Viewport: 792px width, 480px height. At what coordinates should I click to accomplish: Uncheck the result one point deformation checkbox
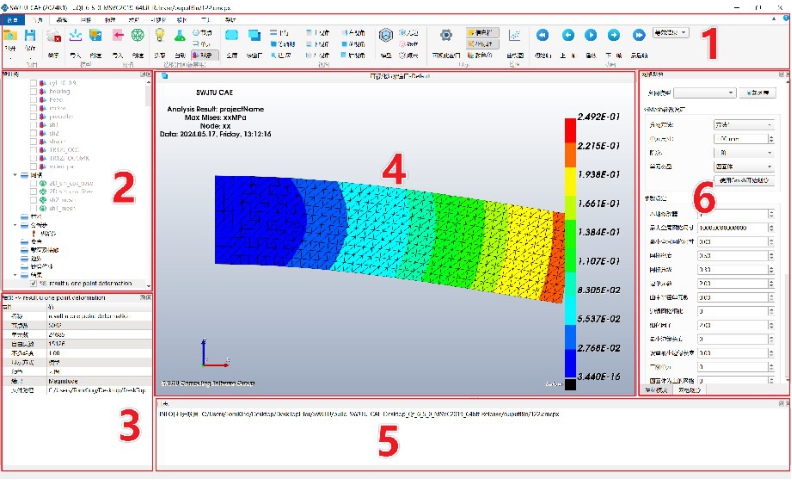pos(33,283)
